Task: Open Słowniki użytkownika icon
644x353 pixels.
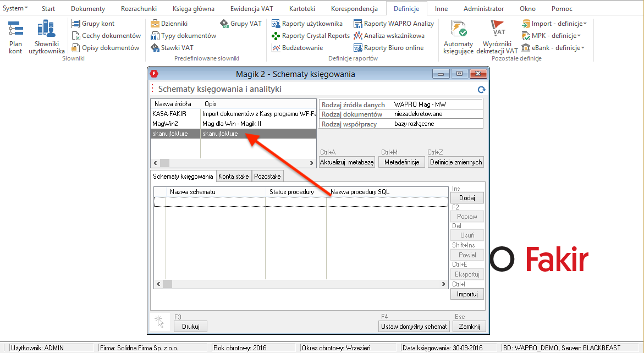Action: [x=46, y=36]
